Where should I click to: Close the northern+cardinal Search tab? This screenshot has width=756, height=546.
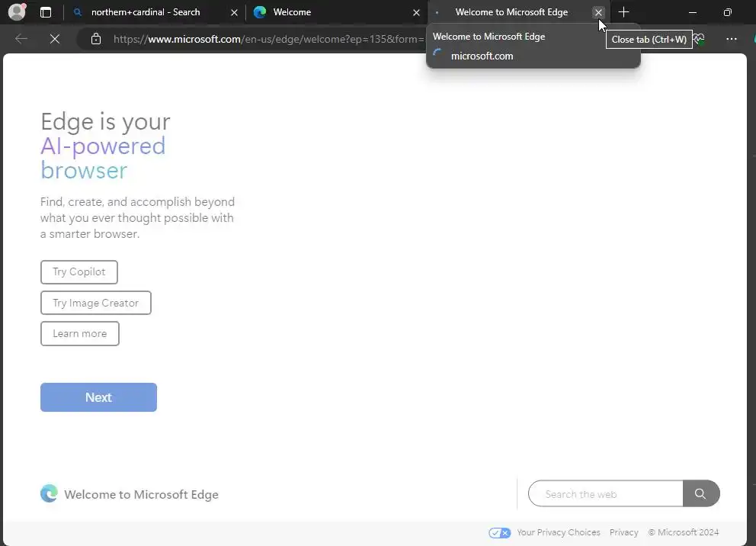[x=234, y=12]
